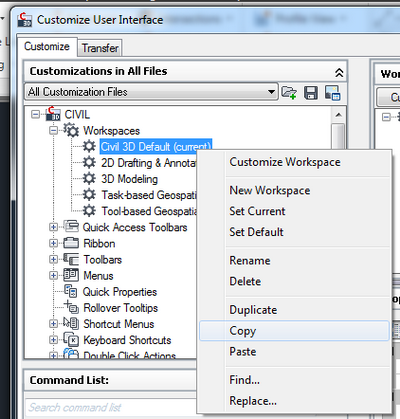This screenshot has width=400, height=419.
Task: Click the display filters image manager icon
Action: tap(332, 92)
